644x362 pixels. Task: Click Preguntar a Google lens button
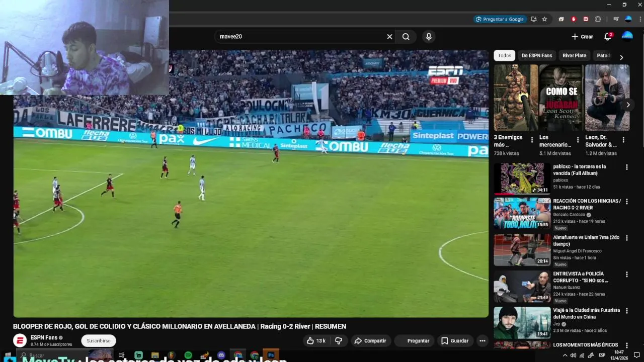[x=500, y=19]
